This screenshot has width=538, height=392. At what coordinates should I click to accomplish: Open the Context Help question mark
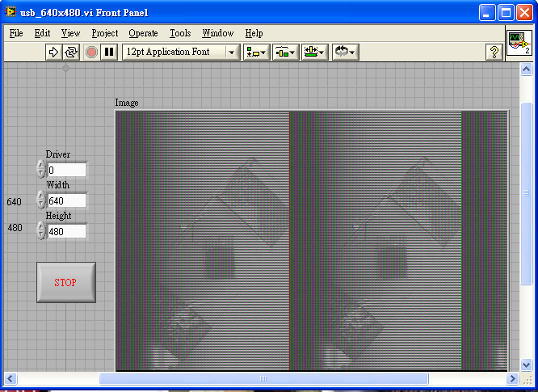point(494,53)
